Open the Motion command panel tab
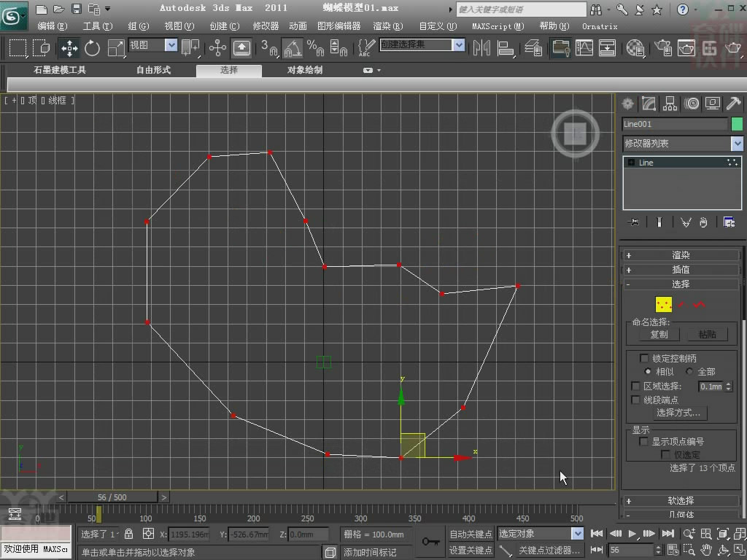Image resolution: width=747 pixels, height=560 pixels. click(692, 104)
